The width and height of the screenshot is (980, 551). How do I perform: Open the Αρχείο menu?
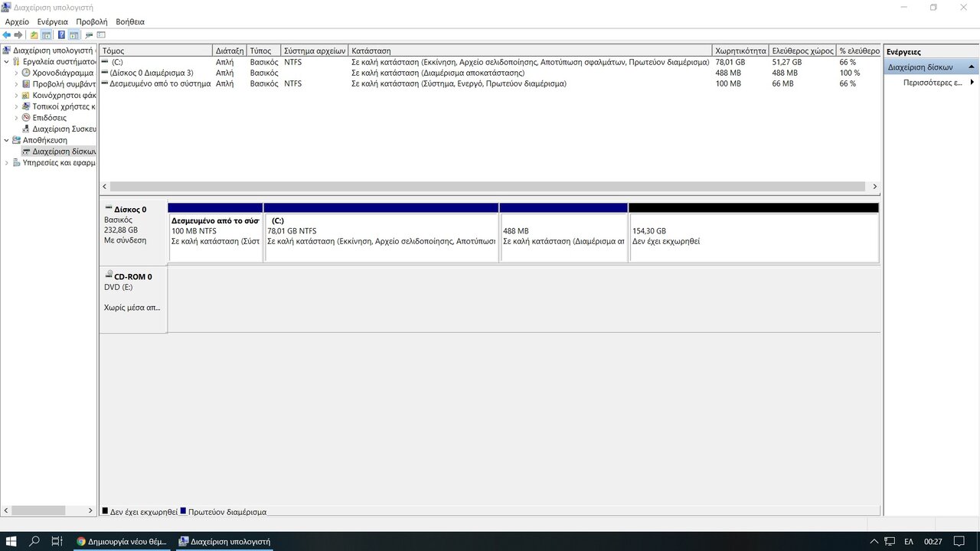point(17,21)
